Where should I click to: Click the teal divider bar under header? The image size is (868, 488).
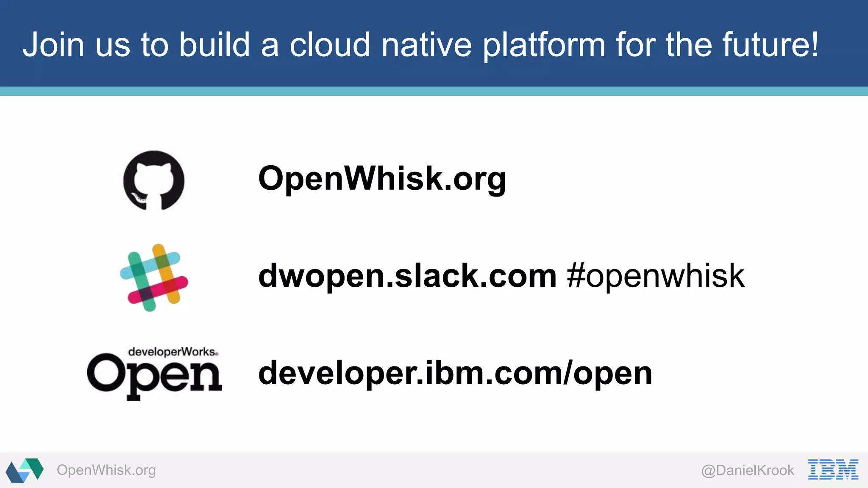[434, 91]
